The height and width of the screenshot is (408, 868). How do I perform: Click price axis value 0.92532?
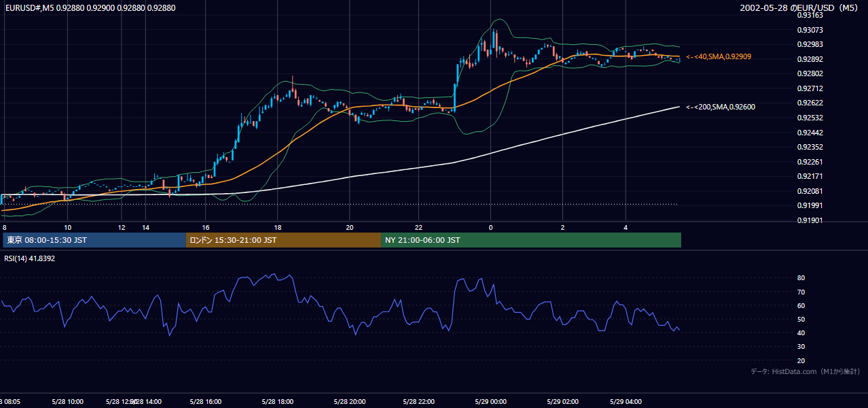click(810, 118)
